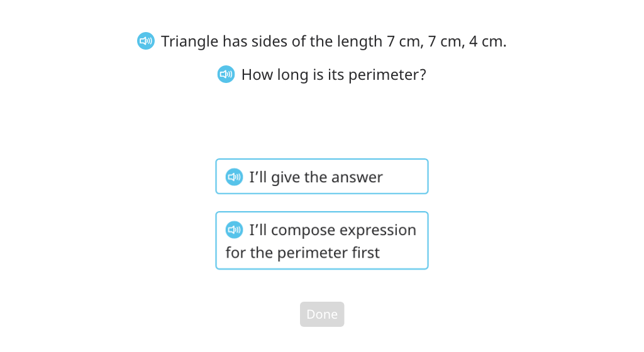The height and width of the screenshot is (352, 644).
Task: Submit using the Done button below the options
Action: (322, 314)
